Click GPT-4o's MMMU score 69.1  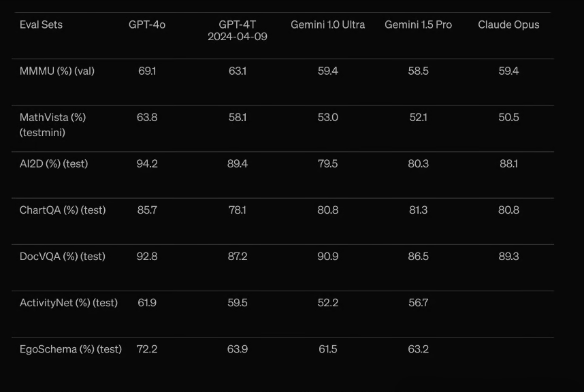(x=147, y=71)
